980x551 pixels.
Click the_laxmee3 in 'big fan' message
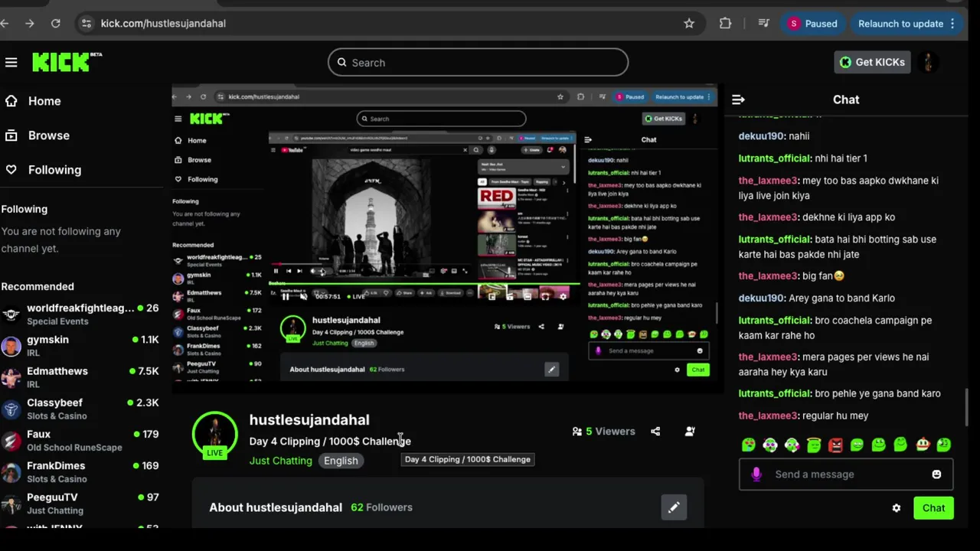pyautogui.click(x=767, y=276)
